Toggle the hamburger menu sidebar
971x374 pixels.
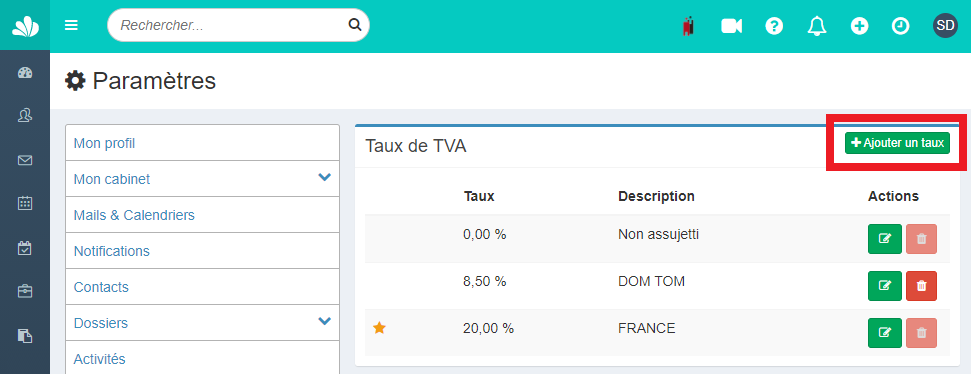(71, 25)
